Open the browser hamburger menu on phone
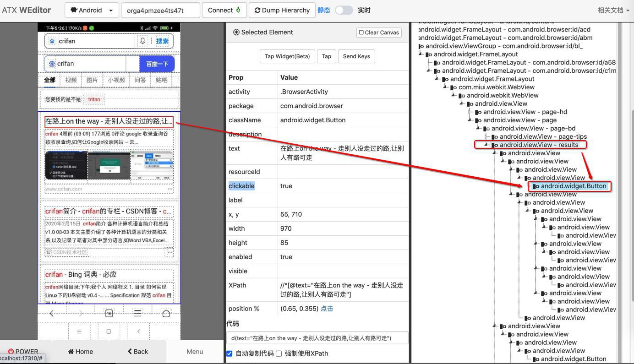The width and height of the screenshot is (634, 364). [137, 313]
